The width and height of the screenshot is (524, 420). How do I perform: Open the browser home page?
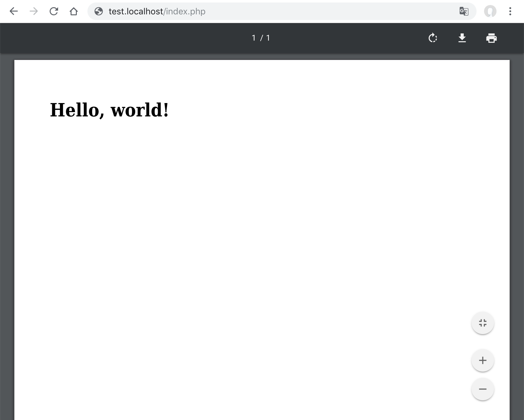[74, 12]
